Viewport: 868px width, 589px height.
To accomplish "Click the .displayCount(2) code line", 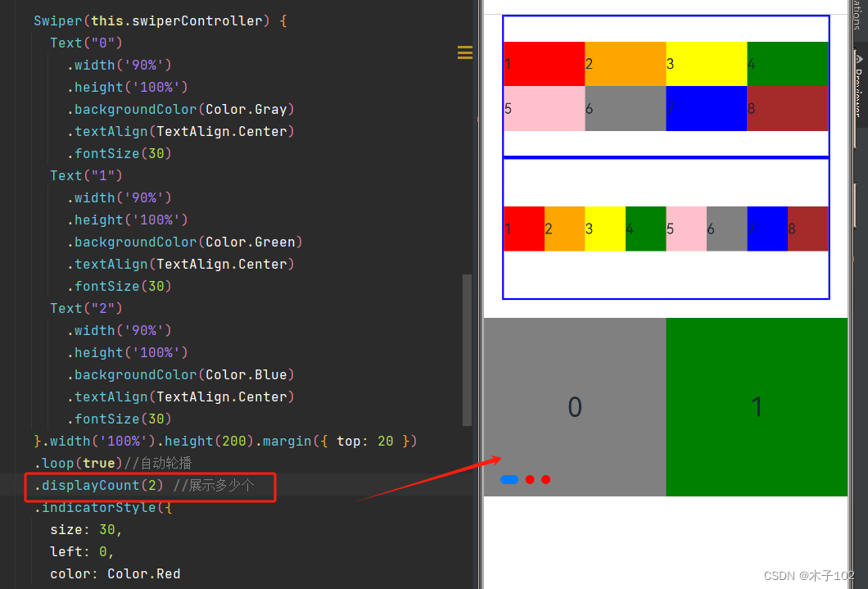I will (x=144, y=486).
